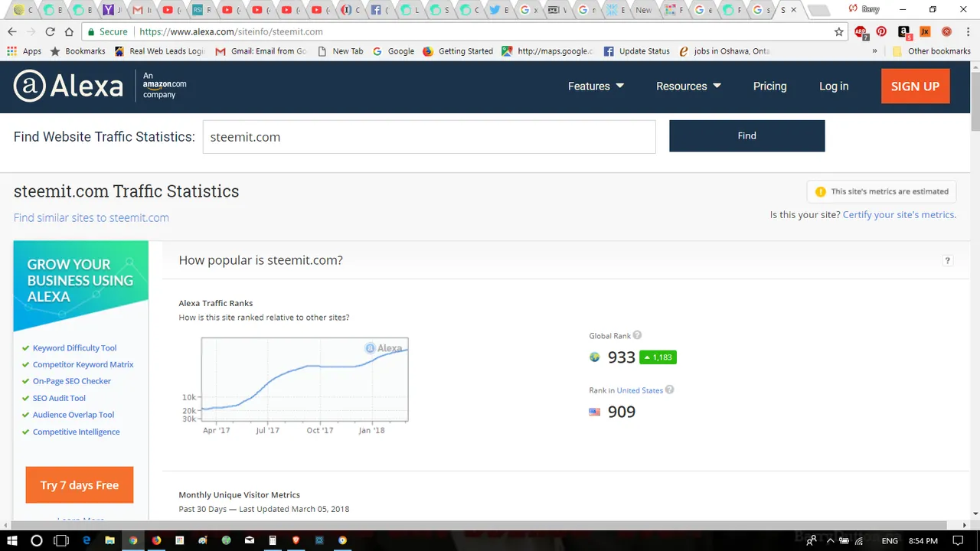Go to the Pricing page
This screenshot has width=980, height=551.
(769, 86)
